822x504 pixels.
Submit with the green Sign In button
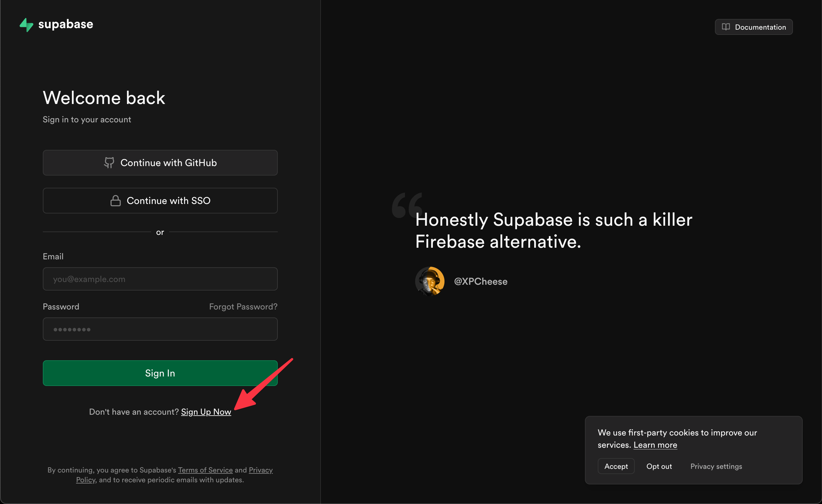(160, 373)
